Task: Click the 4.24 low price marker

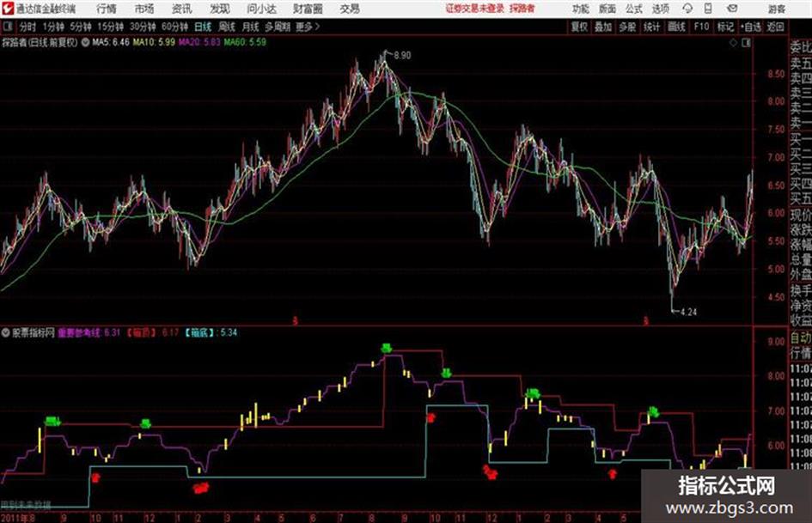Action: tap(688, 313)
